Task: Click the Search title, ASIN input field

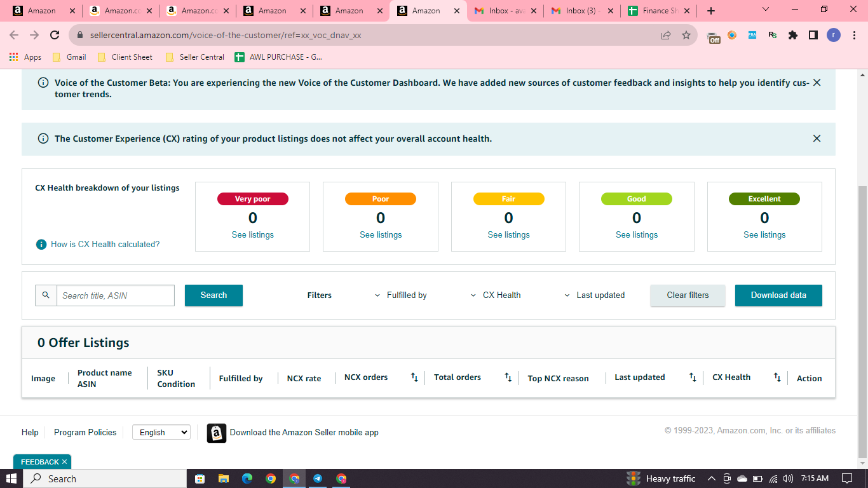Action: (116, 295)
